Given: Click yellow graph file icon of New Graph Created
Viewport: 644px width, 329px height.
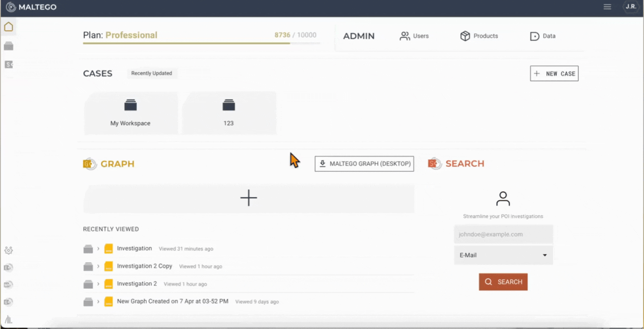Looking at the screenshot, I should (109, 302).
